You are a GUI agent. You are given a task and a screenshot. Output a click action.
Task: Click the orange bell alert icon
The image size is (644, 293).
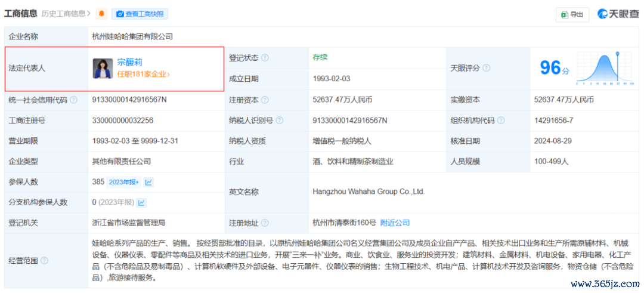click(x=102, y=14)
